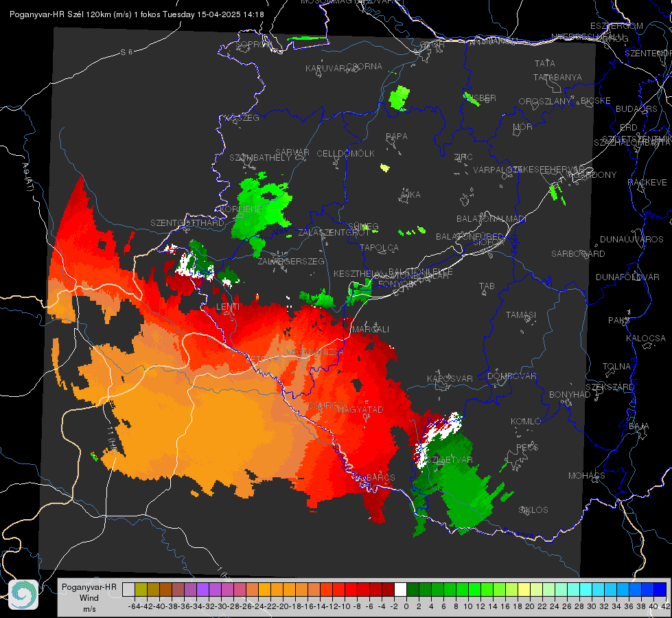Click the radar title text with timestamp 14:18
This screenshot has width=672, height=618.
pyautogui.click(x=137, y=14)
